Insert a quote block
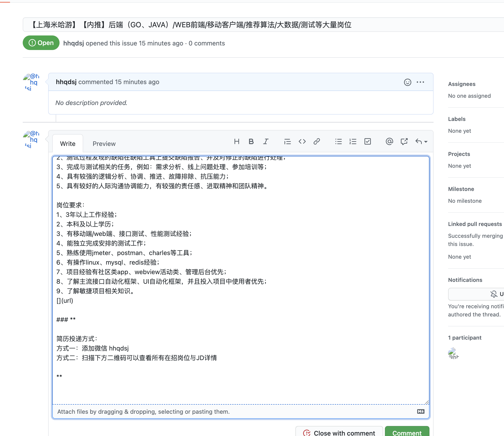 (x=287, y=141)
